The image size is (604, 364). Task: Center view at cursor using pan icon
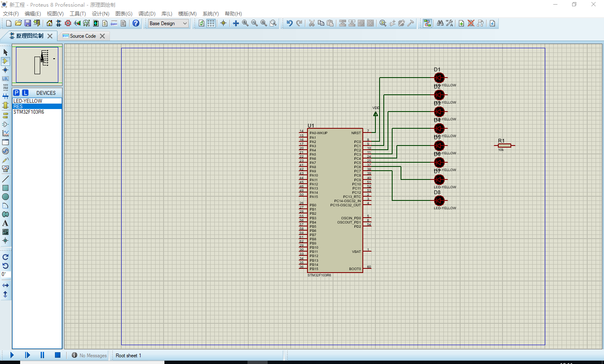tap(236, 23)
